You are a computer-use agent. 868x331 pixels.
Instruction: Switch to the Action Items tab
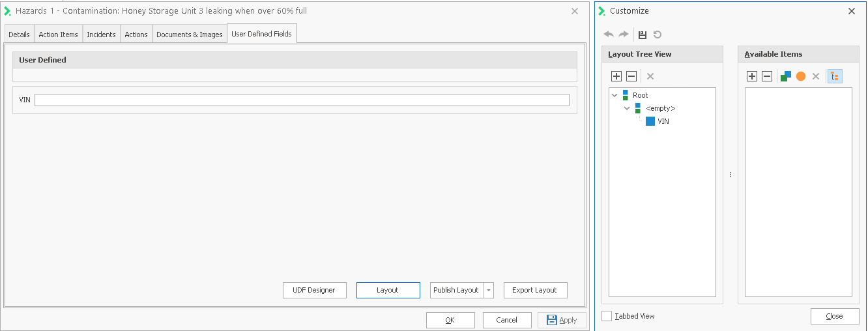point(58,35)
